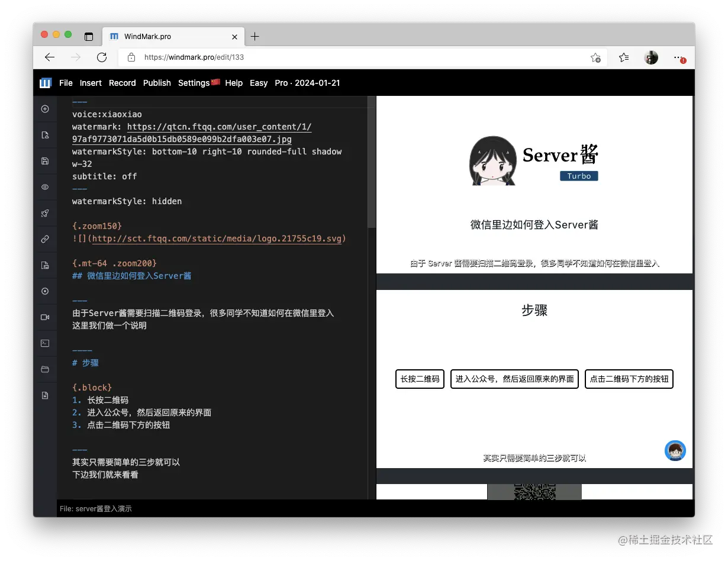Click the {.mt-64 .zoom200} line
728x561 pixels.
click(x=114, y=263)
